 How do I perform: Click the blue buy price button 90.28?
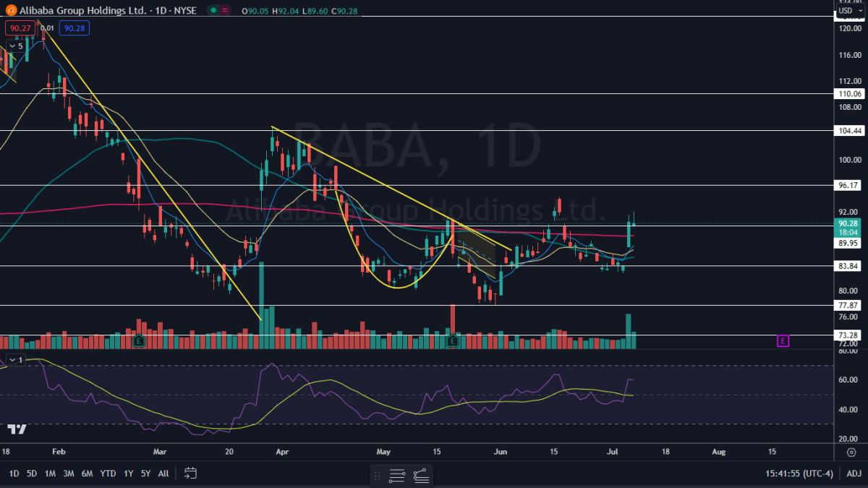(x=74, y=28)
